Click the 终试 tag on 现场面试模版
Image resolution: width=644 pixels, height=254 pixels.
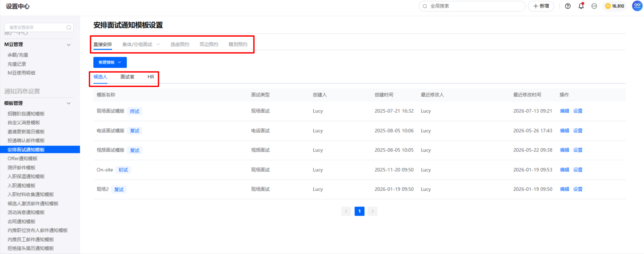[135, 111]
